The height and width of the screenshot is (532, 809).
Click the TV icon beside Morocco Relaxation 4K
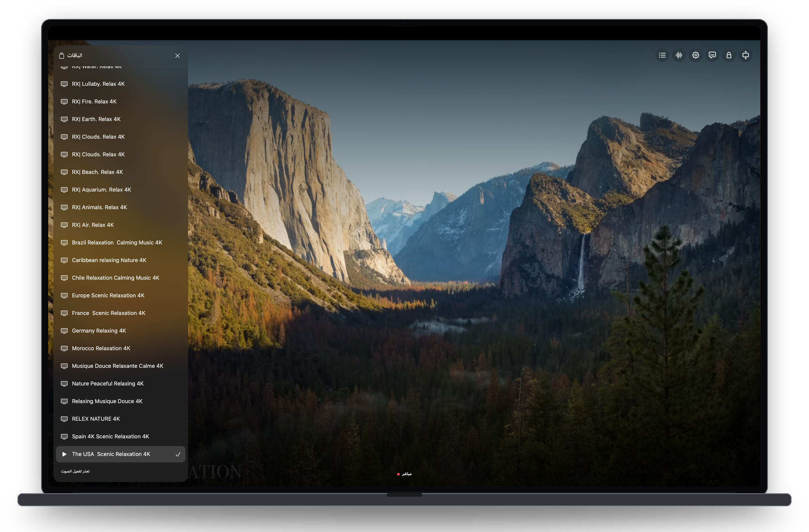64,348
